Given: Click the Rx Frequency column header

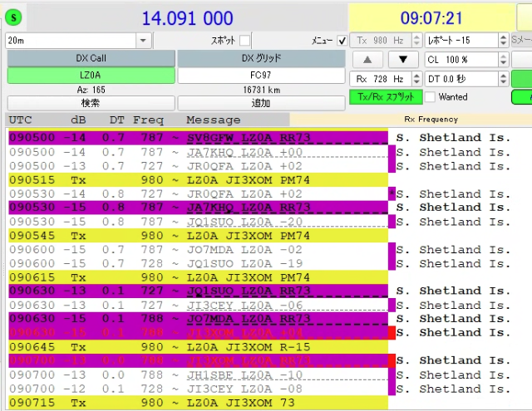Looking at the screenshot, I should [431, 120].
